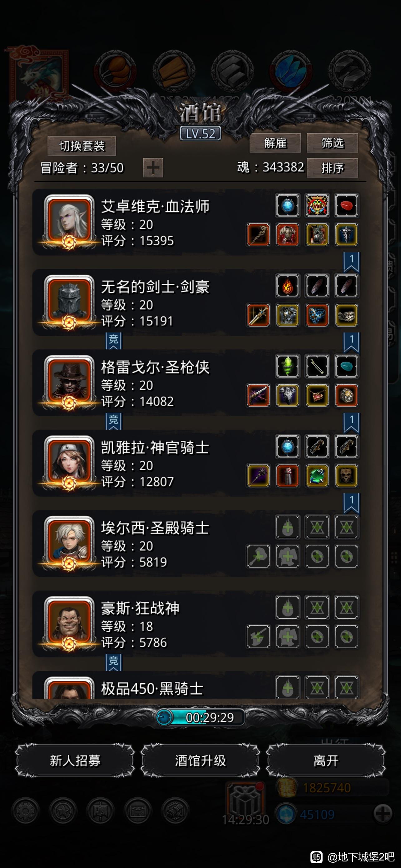
Task: Select 无名的剑士's flame skill icon
Action: click(x=288, y=286)
